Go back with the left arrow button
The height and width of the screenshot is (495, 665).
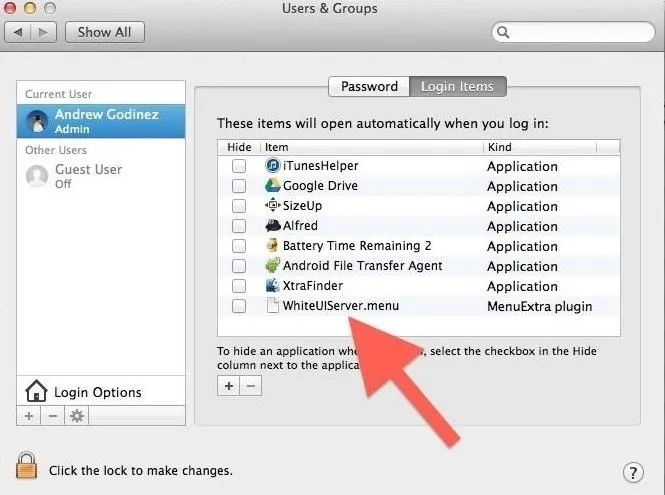(18, 32)
